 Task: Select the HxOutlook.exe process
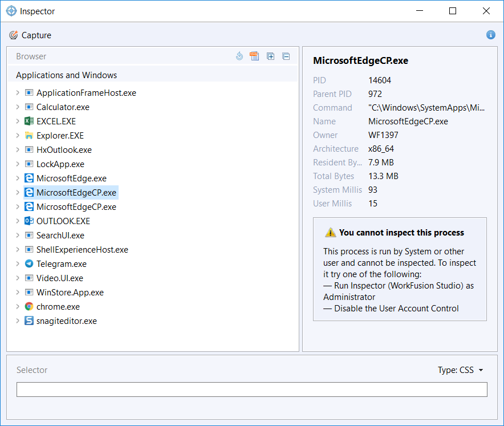point(64,149)
